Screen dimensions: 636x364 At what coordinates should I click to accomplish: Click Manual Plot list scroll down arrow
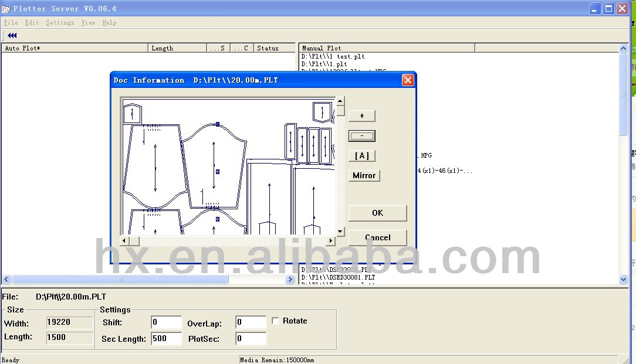tap(624, 279)
